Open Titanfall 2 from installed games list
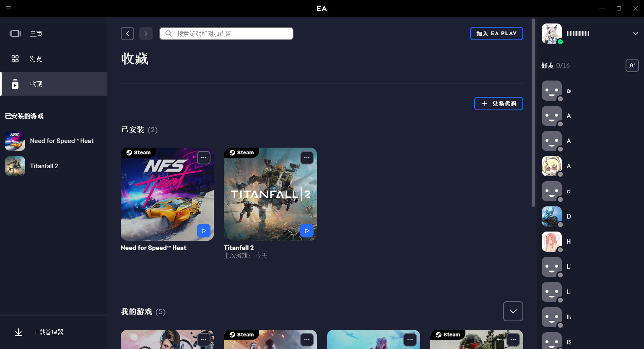Viewport: 644px width, 349px height. [54, 166]
